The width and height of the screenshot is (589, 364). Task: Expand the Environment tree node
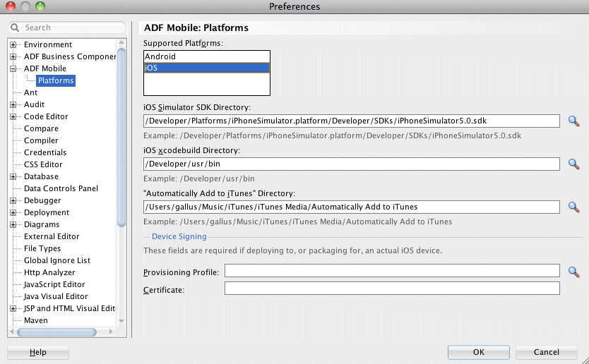13,44
